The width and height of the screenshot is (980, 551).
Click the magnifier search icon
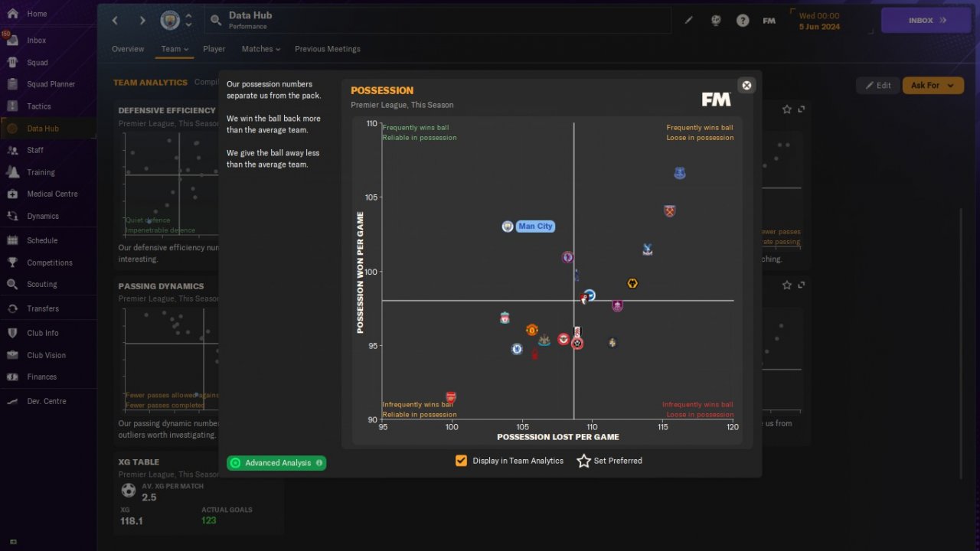216,21
